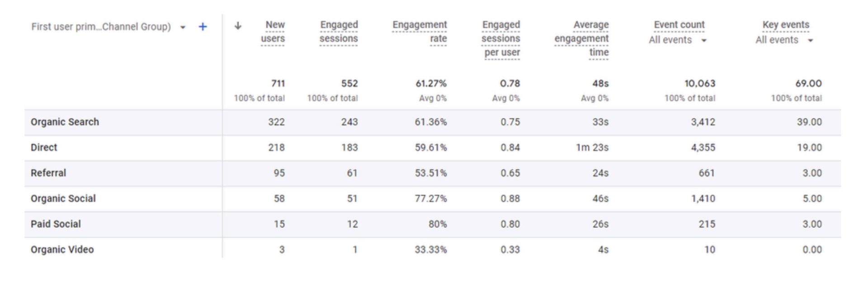Click Event count column header
This screenshot has width=868, height=288.
point(679,25)
